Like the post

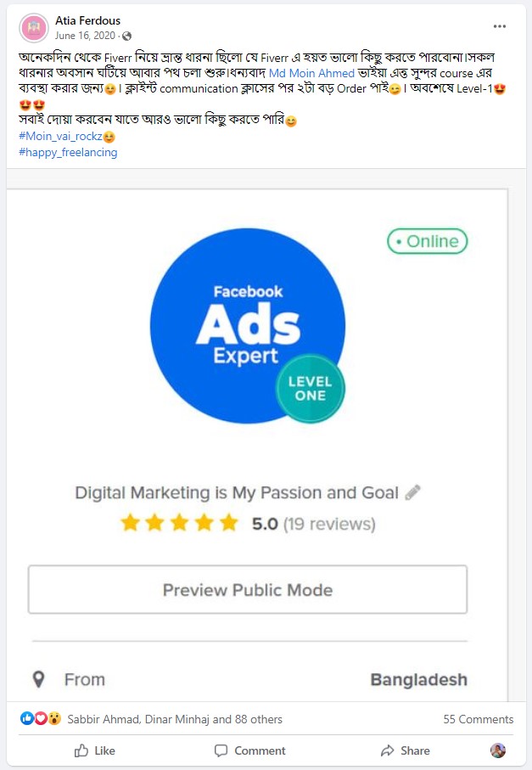point(95,750)
